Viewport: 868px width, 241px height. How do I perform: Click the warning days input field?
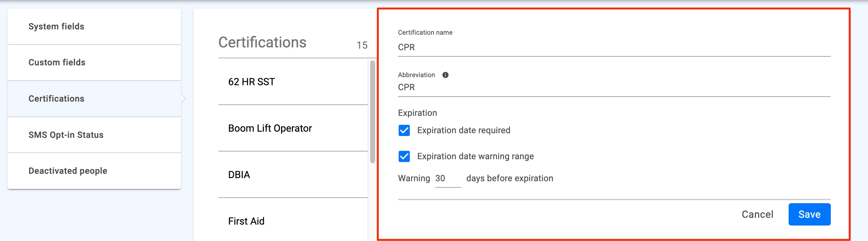pyautogui.click(x=448, y=178)
